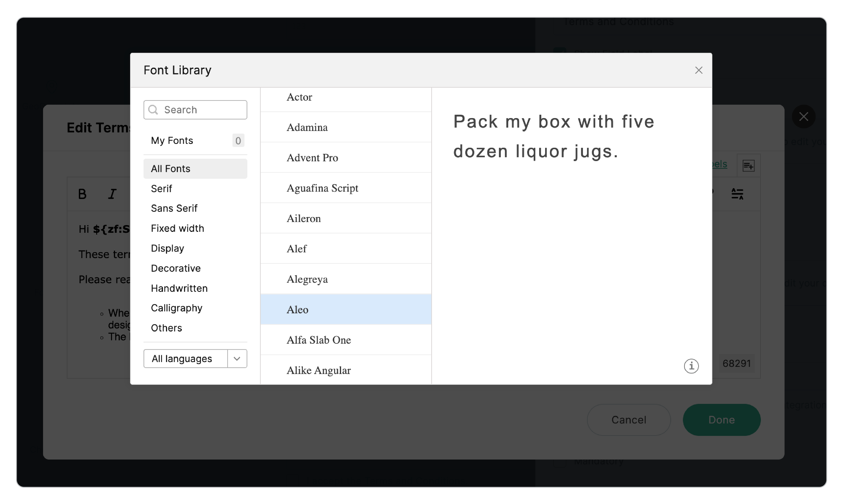Select the Calligraphy font category

click(x=177, y=308)
